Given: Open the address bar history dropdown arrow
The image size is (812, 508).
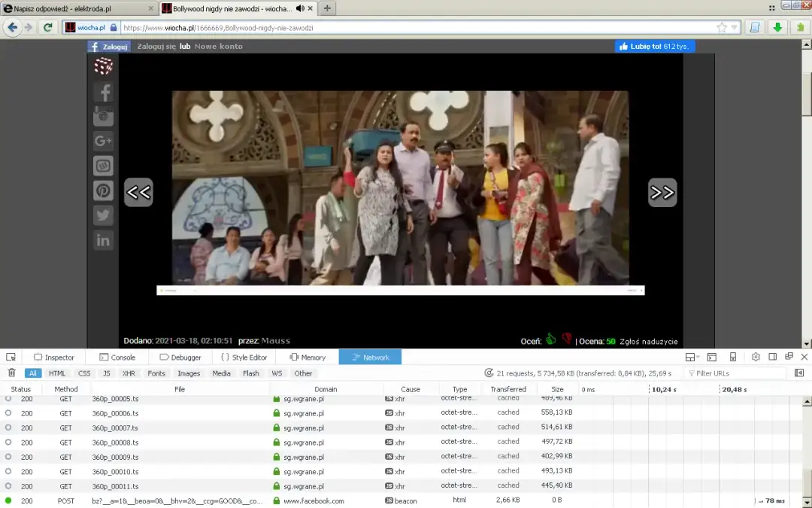Looking at the screenshot, I should (735, 28).
